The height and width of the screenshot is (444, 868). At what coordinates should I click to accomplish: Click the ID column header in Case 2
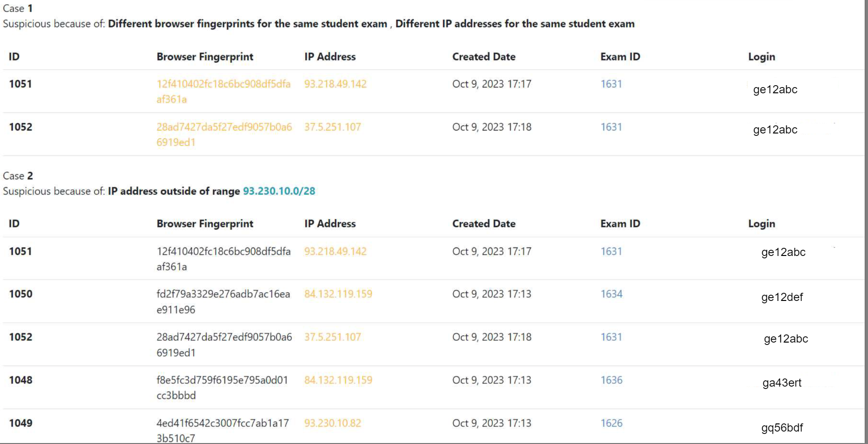pyautogui.click(x=13, y=223)
